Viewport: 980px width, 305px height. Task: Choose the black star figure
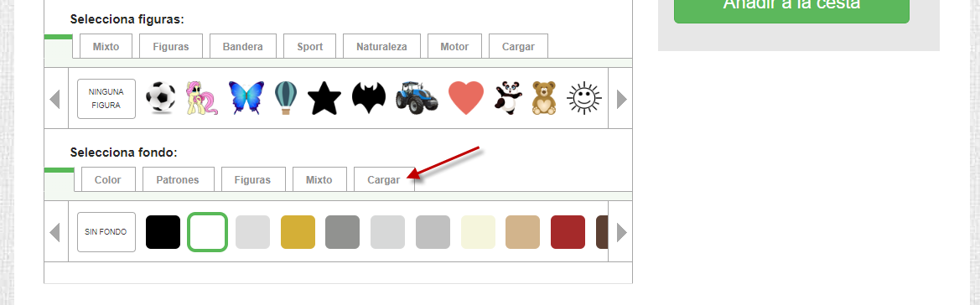pyautogui.click(x=324, y=98)
